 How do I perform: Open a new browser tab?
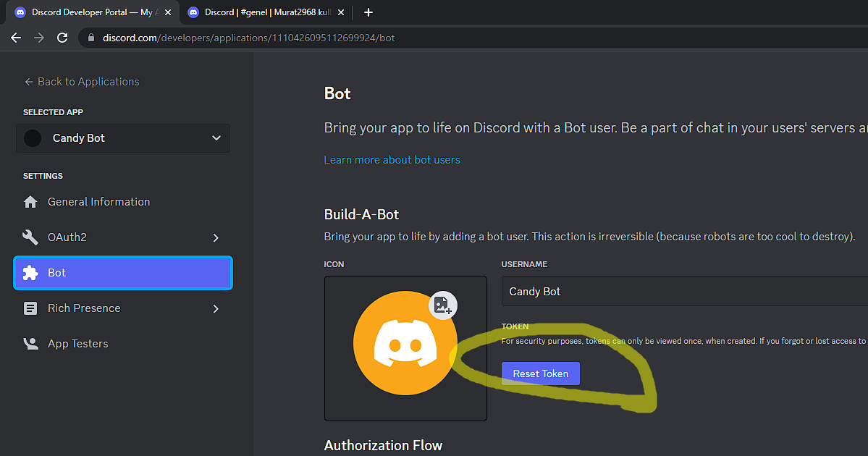coord(368,12)
